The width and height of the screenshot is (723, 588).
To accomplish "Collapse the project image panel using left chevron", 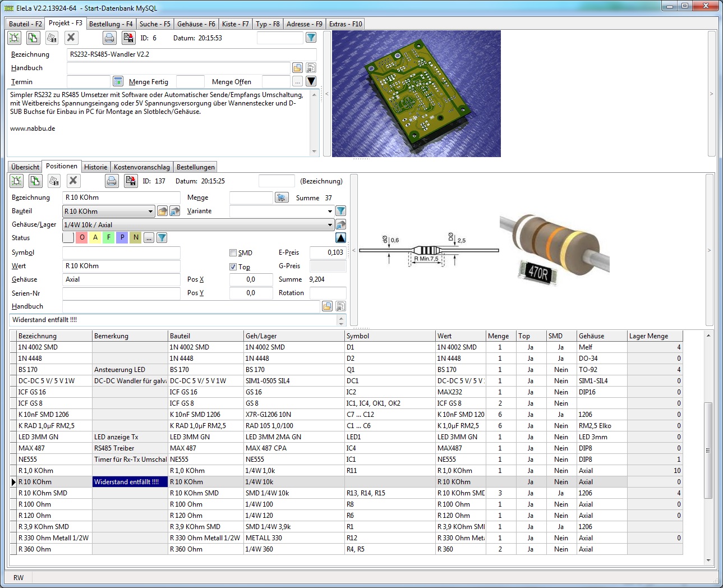I will pyautogui.click(x=327, y=94).
